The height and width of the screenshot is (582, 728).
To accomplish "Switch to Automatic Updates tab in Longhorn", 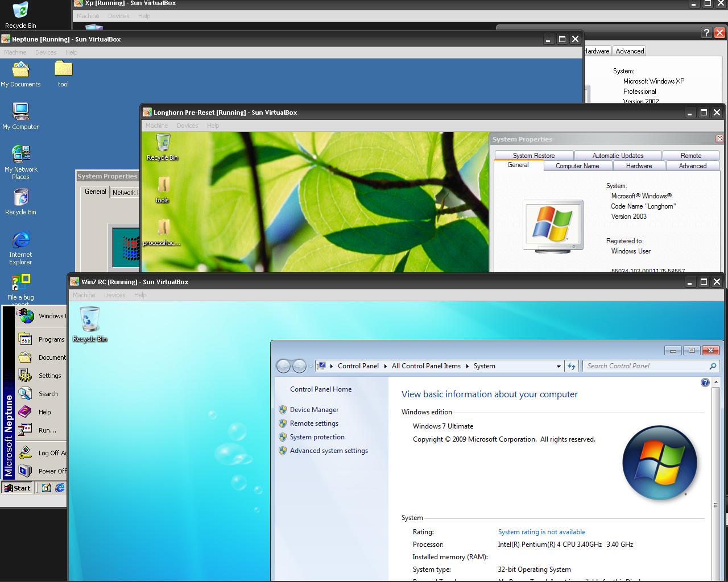I will coord(618,156).
